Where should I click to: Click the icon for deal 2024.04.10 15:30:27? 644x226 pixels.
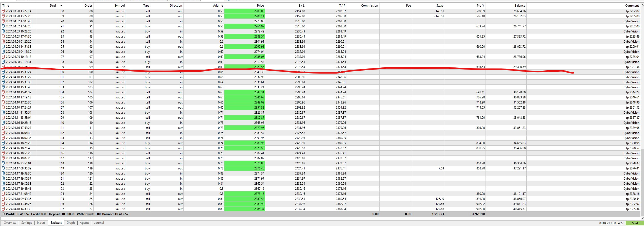point(3,77)
